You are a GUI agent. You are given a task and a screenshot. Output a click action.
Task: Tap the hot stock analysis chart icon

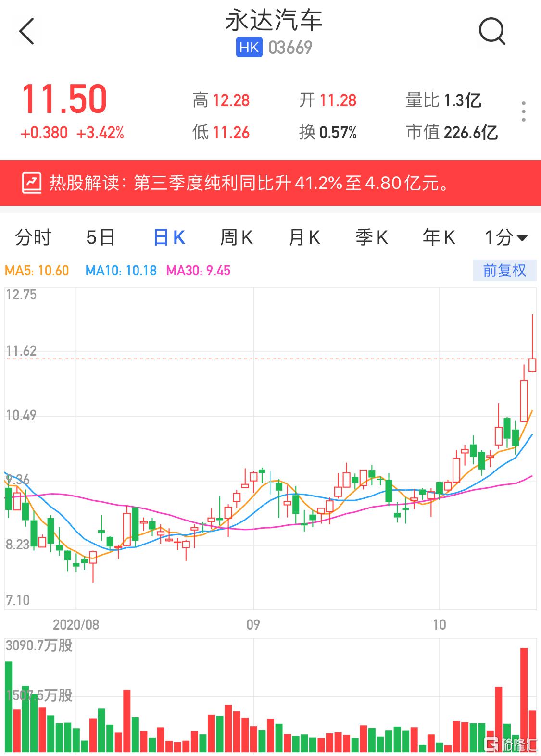[32, 183]
